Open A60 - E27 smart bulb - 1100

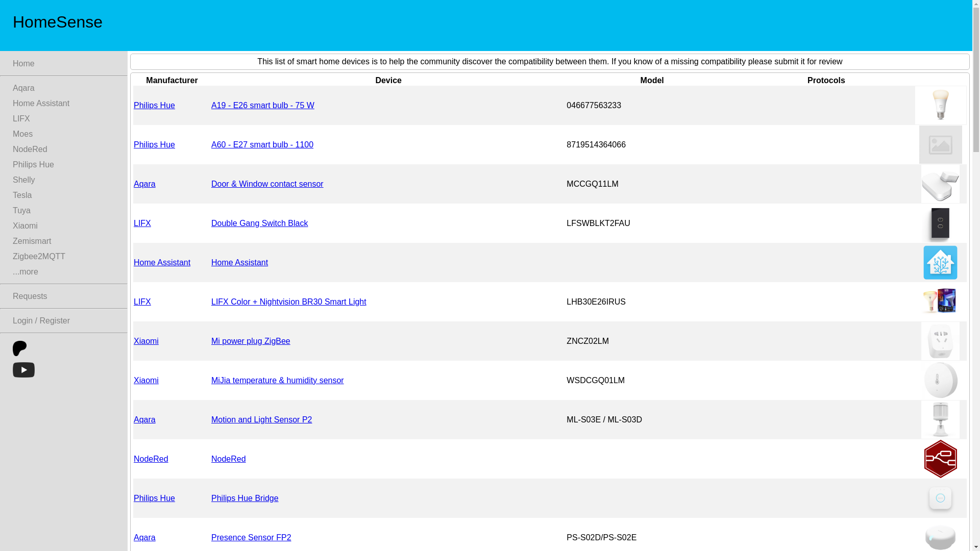(262, 145)
